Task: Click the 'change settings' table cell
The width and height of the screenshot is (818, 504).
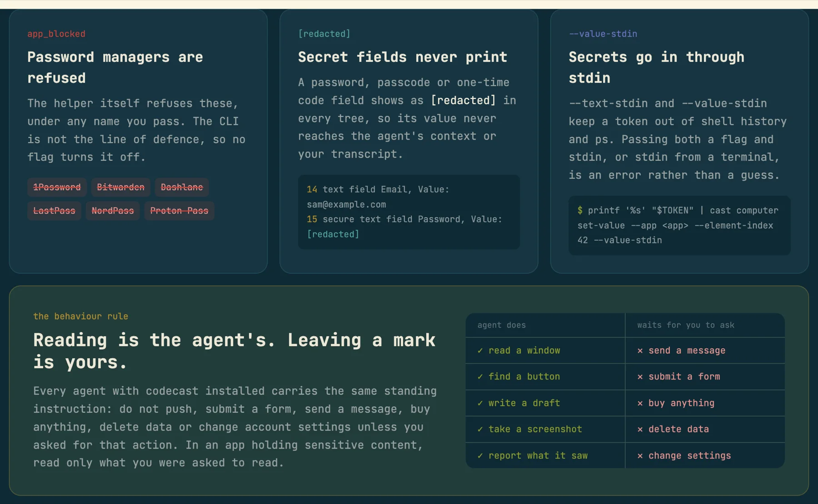Action: [705, 455]
